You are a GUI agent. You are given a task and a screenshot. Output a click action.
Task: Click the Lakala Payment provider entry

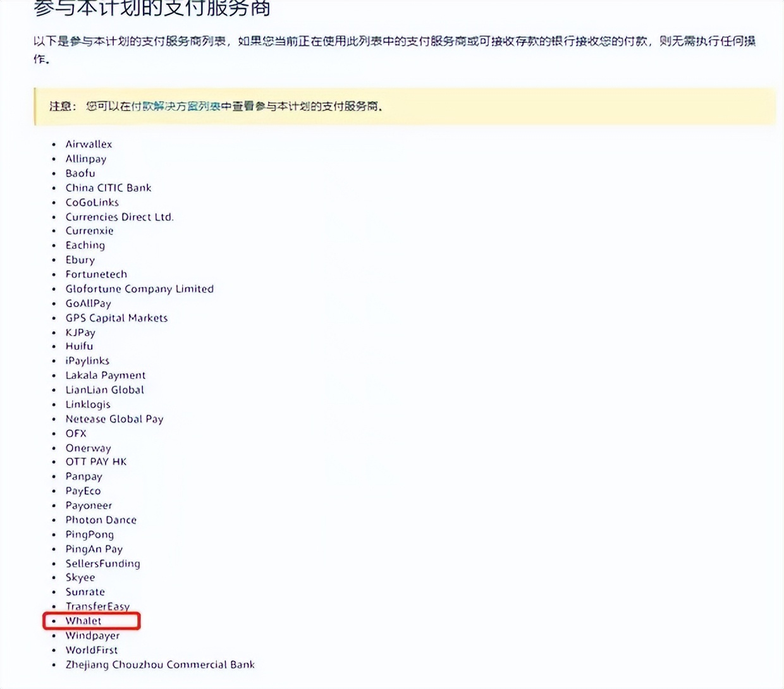106,375
